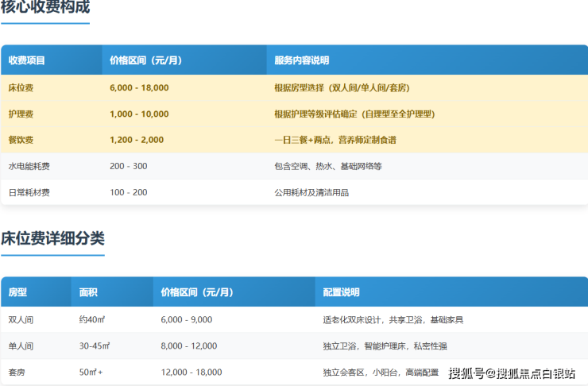The width and height of the screenshot is (588, 386).
Task: Select the 床位费 row label
Action: point(21,88)
